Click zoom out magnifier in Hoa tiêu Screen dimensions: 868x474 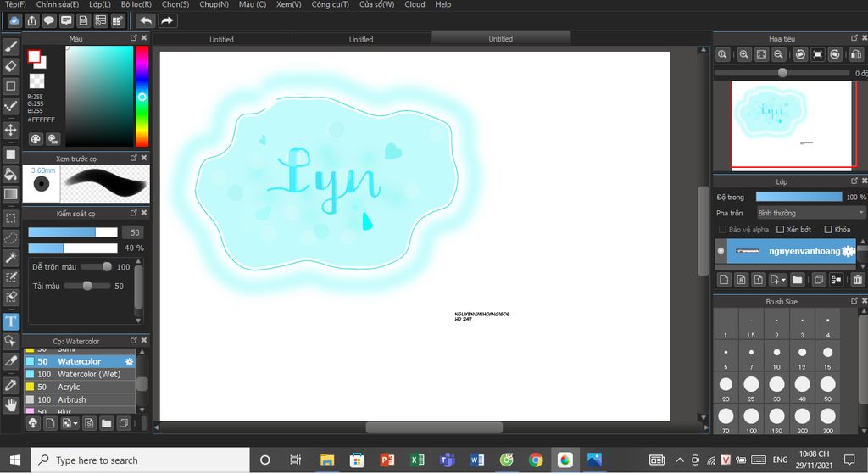pos(778,54)
